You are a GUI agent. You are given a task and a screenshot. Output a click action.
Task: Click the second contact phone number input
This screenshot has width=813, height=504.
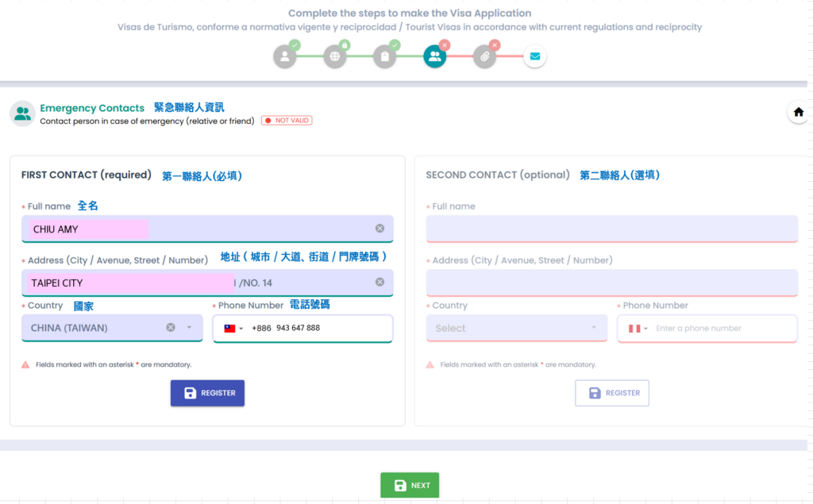click(722, 329)
